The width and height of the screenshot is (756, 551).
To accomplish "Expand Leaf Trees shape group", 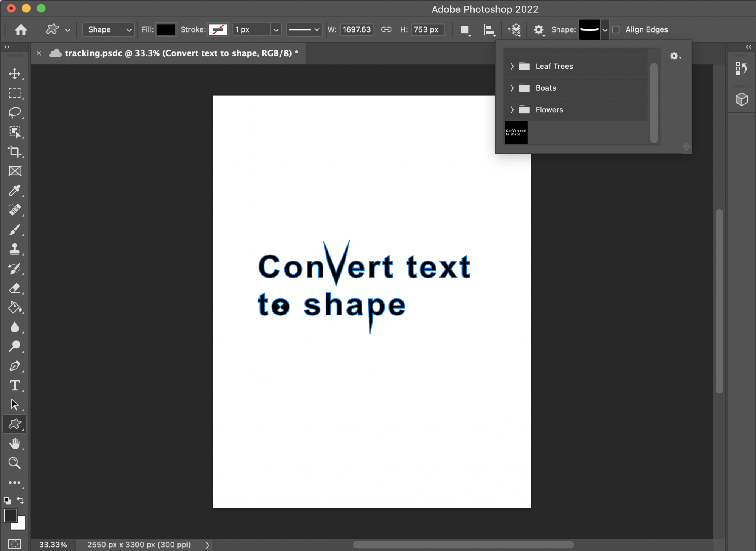I will tap(512, 66).
